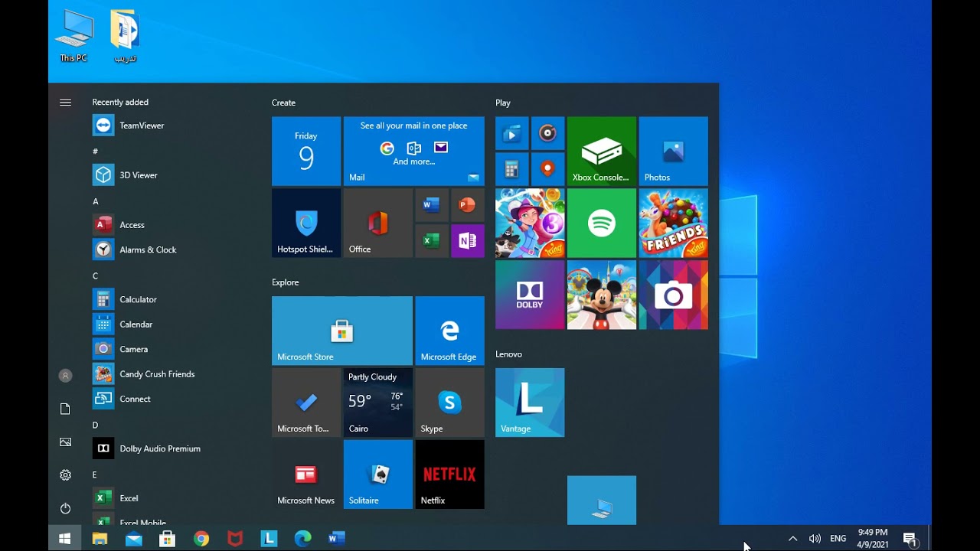
Task: Open 3D Viewer in the app list
Action: tap(175, 175)
